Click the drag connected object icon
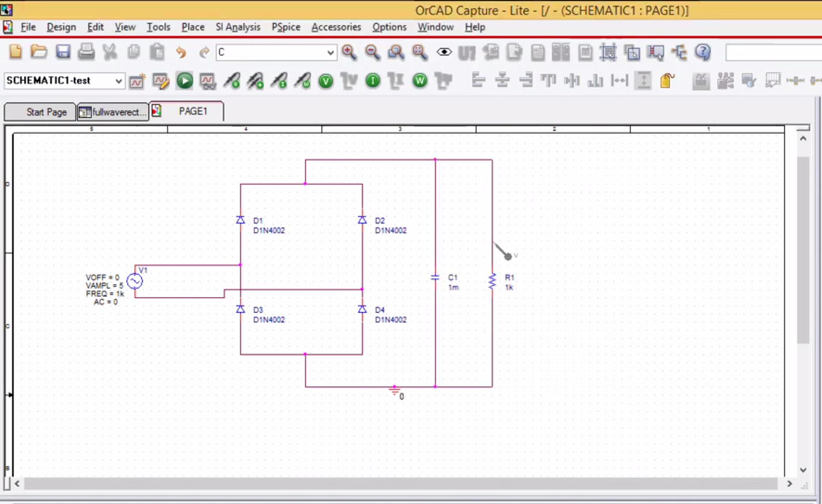822x504 pixels. 656,53
